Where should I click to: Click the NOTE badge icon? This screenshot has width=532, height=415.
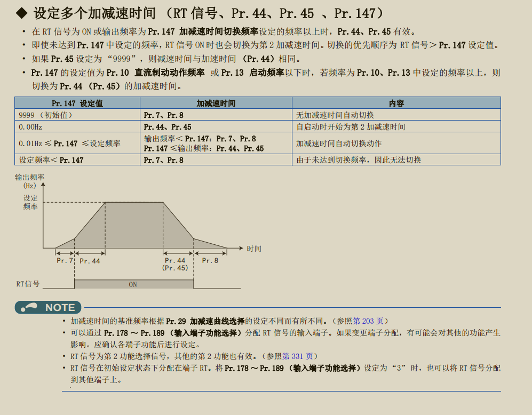(x=49, y=307)
